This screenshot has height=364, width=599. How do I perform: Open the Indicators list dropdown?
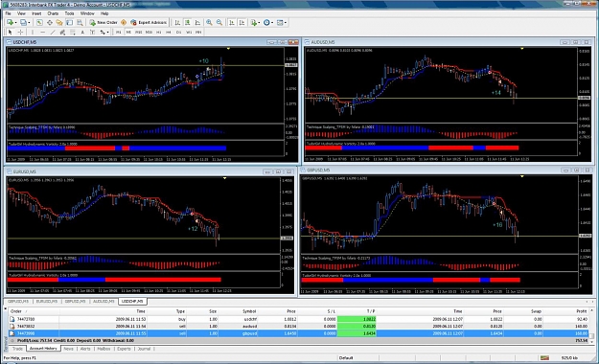255,23
